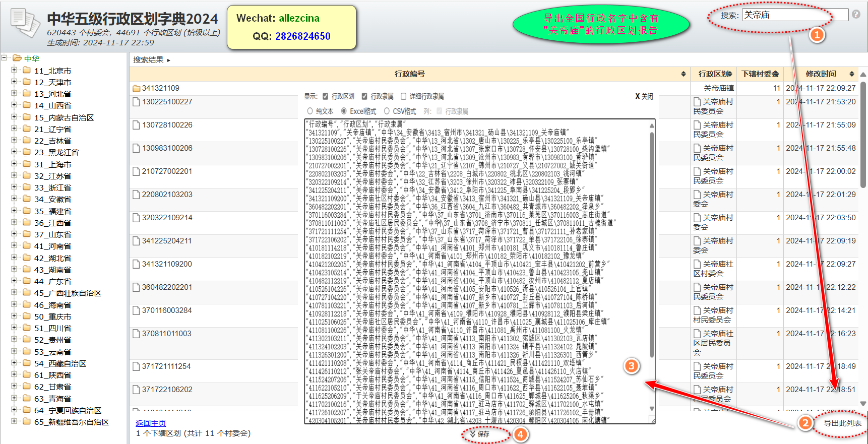The width and height of the screenshot is (868, 444).
Task: Toggle the 行政区划 display checkbox
Action: [326, 96]
